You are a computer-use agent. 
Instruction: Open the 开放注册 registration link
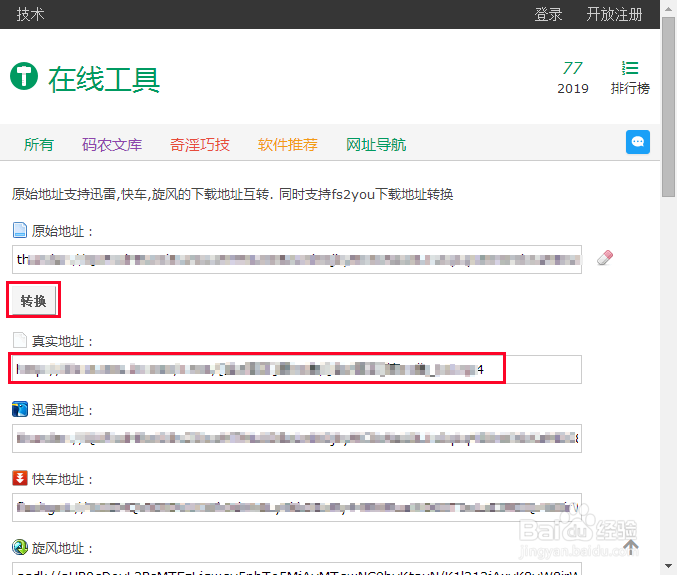(614, 14)
